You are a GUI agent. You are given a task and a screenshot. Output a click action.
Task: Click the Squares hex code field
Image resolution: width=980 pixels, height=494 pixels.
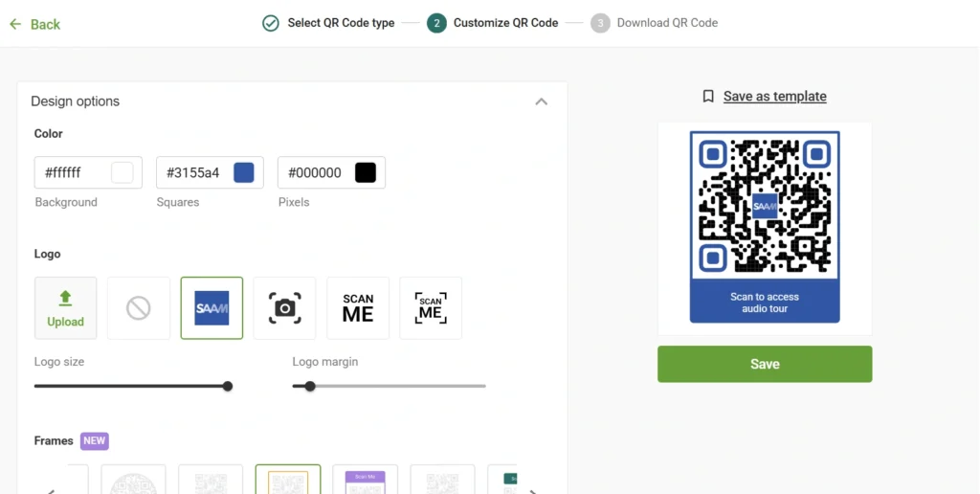(193, 173)
